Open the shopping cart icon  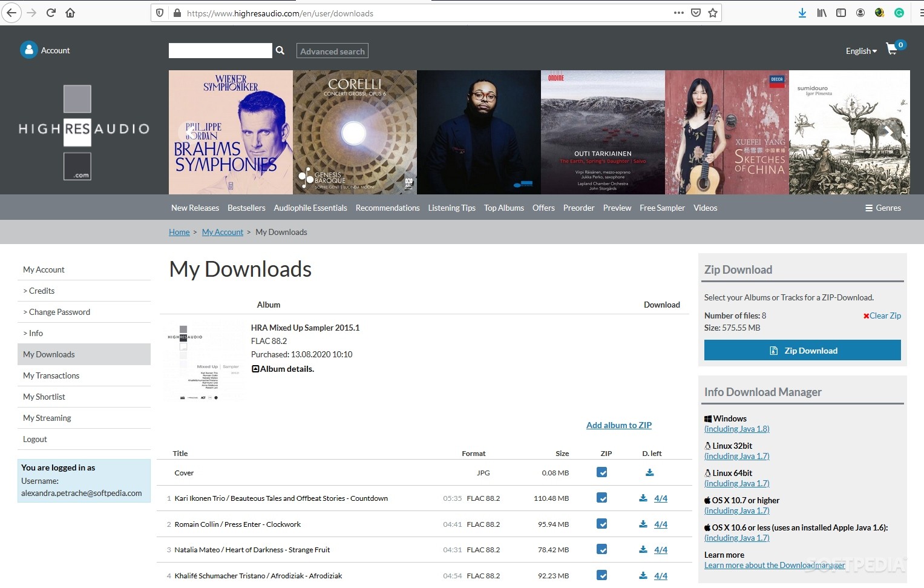892,49
